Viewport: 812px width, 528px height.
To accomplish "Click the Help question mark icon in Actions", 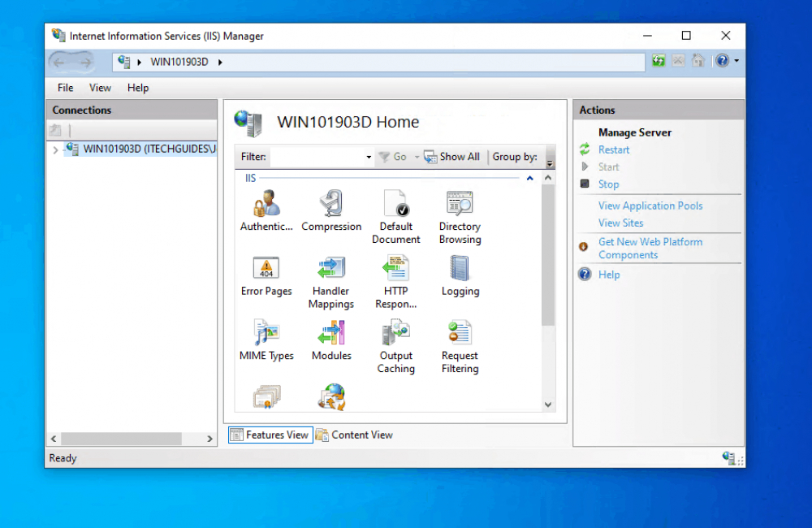I will [585, 274].
